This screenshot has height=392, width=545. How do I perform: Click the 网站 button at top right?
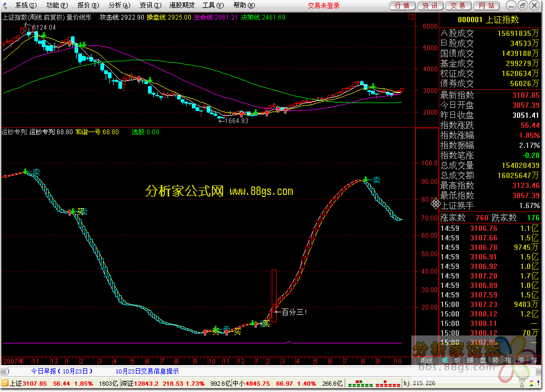coord(487,6)
